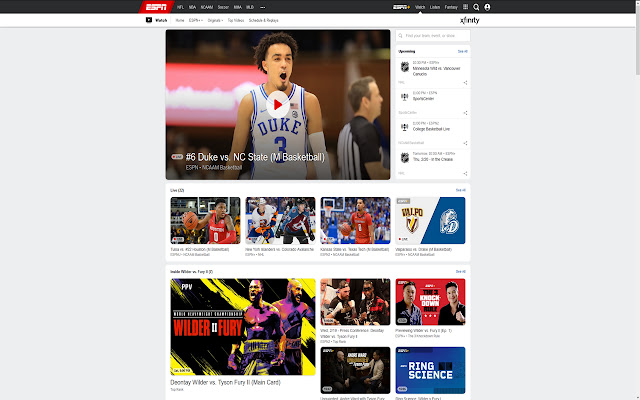Image resolution: width=640 pixels, height=400 pixels.
Task: Open the Soccer menu item
Action: 223,7
